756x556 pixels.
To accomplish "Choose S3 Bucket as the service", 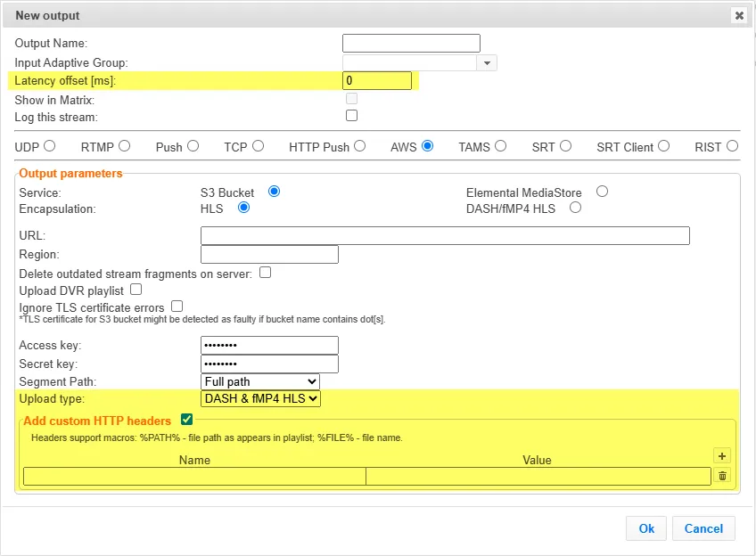I will click(274, 192).
